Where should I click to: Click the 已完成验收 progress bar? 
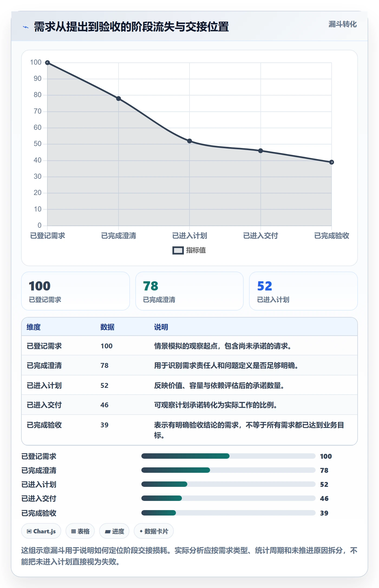pos(228,513)
